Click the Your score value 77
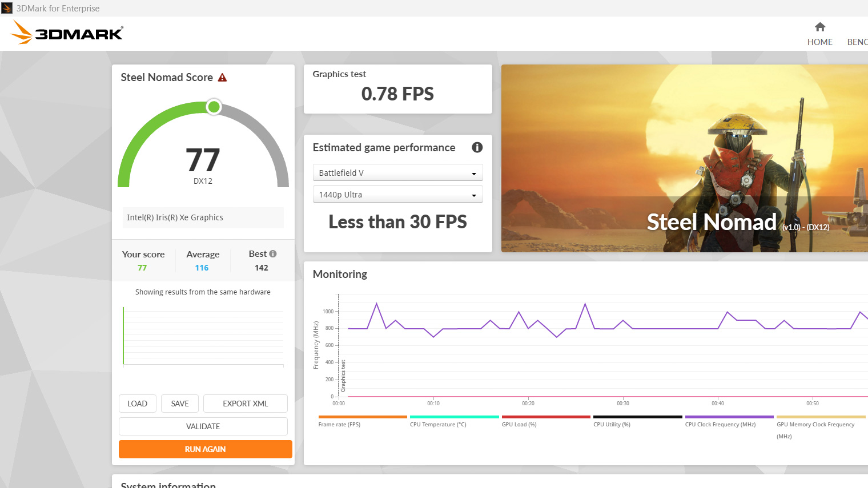The height and width of the screenshot is (488, 868). click(x=142, y=268)
